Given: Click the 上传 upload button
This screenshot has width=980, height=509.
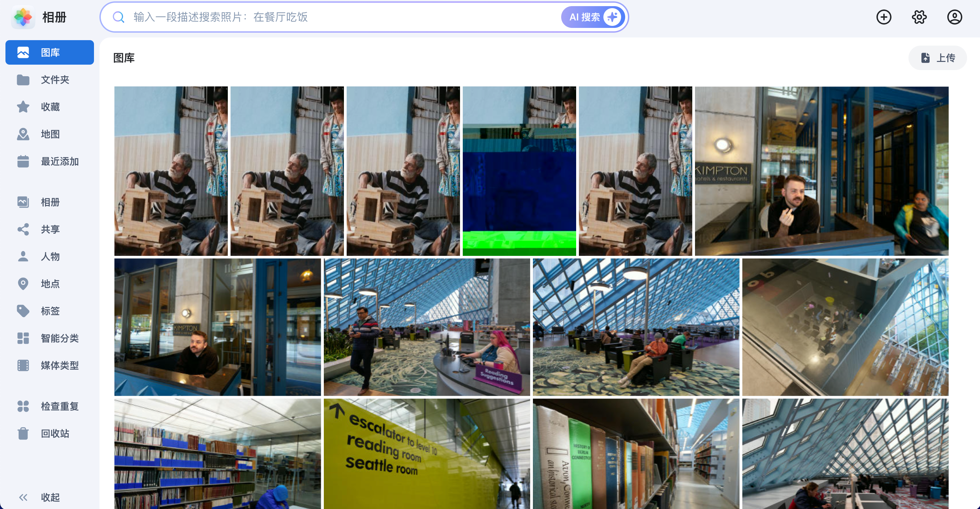Looking at the screenshot, I should coord(937,58).
